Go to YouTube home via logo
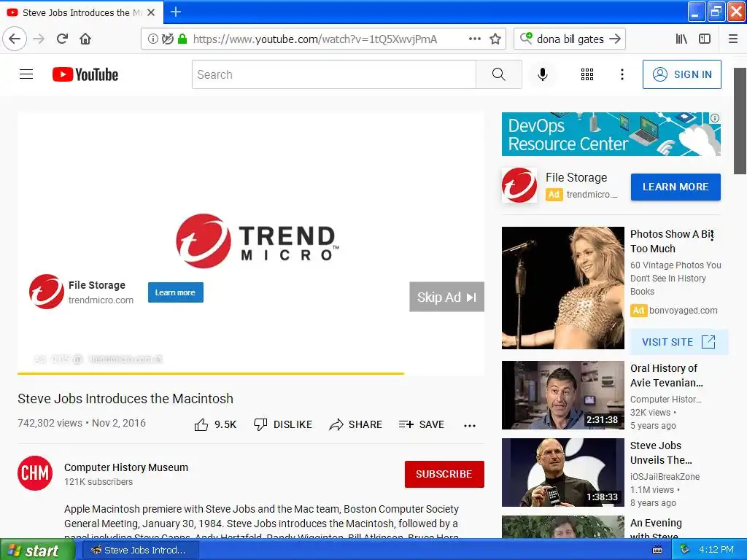Viewport: 747px width, 560px height. coord(85,74)
